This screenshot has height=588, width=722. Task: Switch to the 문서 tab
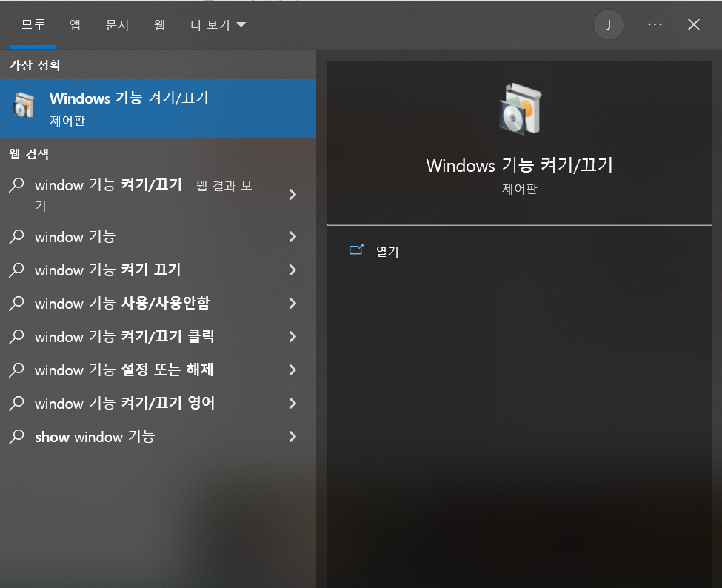click(117, 24)
